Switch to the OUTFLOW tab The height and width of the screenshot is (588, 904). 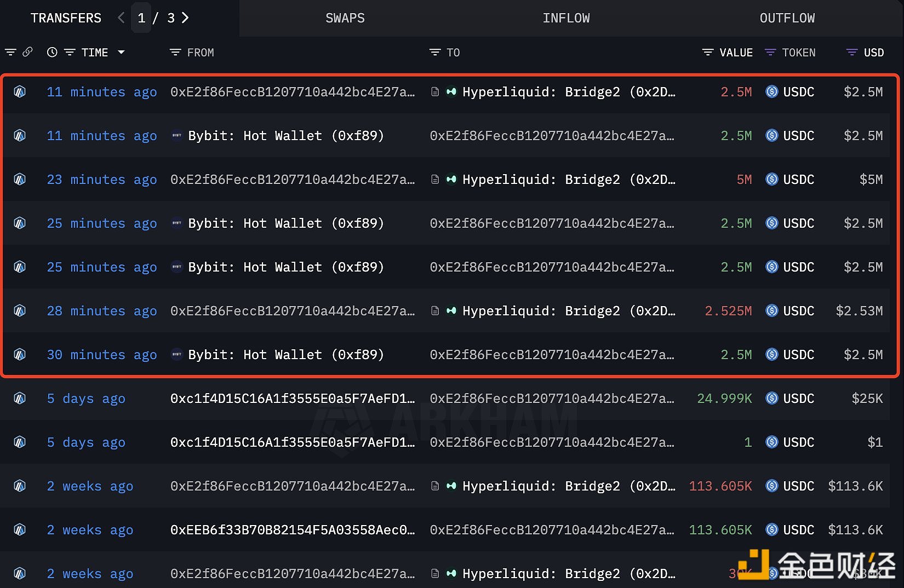[787, 18]
